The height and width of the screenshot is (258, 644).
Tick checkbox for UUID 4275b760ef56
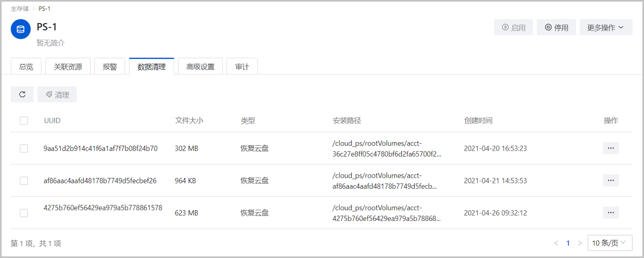(x=24, y=213)
